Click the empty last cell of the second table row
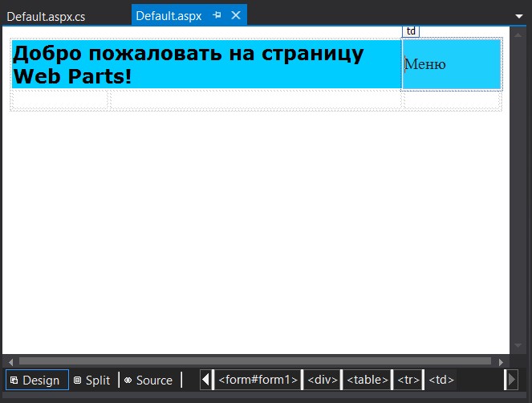 [x=452, y=100]
